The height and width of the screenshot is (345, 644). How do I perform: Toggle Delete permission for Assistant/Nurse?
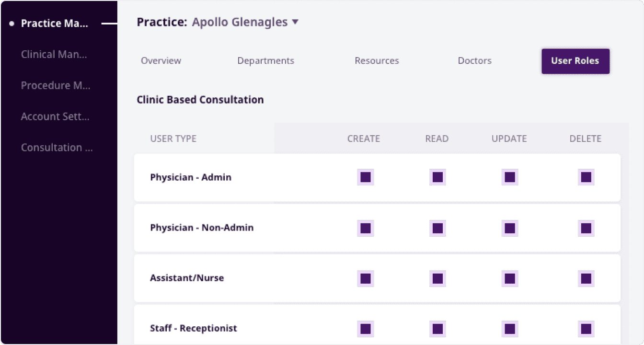click(586, 278)
